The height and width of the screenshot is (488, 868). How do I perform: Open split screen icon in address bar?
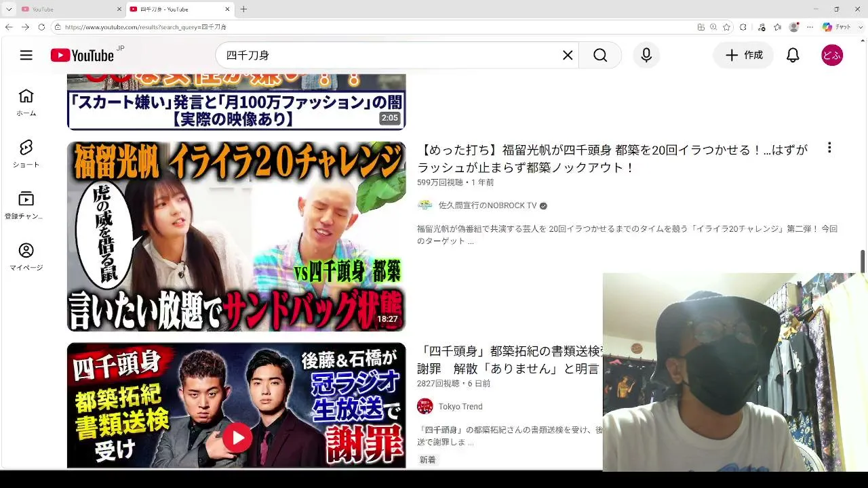pyautogui.click(x=701, y=27)
